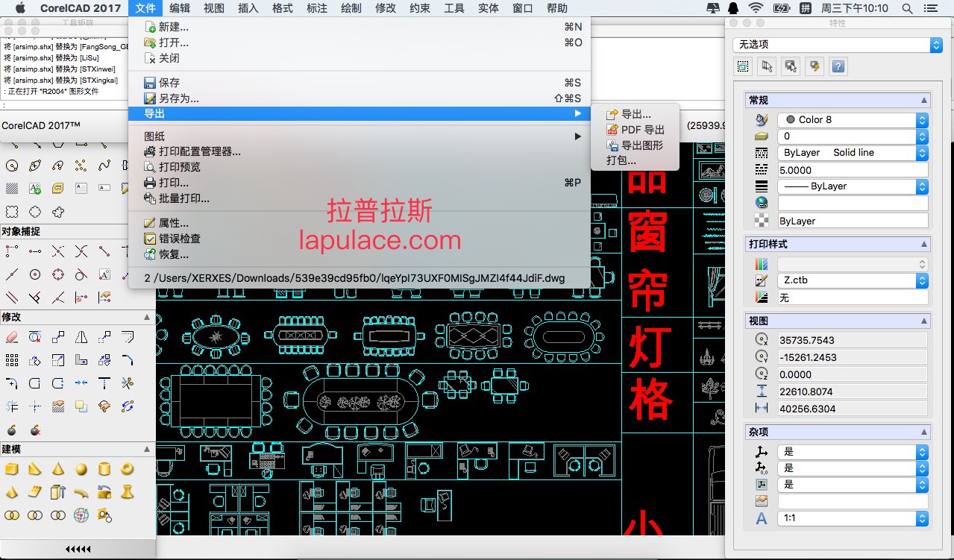The image size is (954, 560).
Task: Toggle the selection set mode icon
Action: (743, 66)
